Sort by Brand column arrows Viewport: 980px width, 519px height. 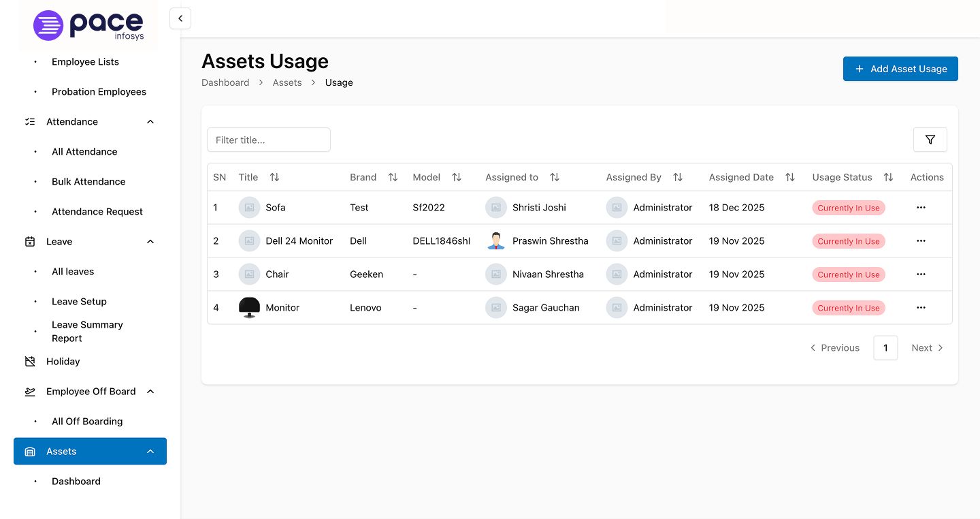393,177
